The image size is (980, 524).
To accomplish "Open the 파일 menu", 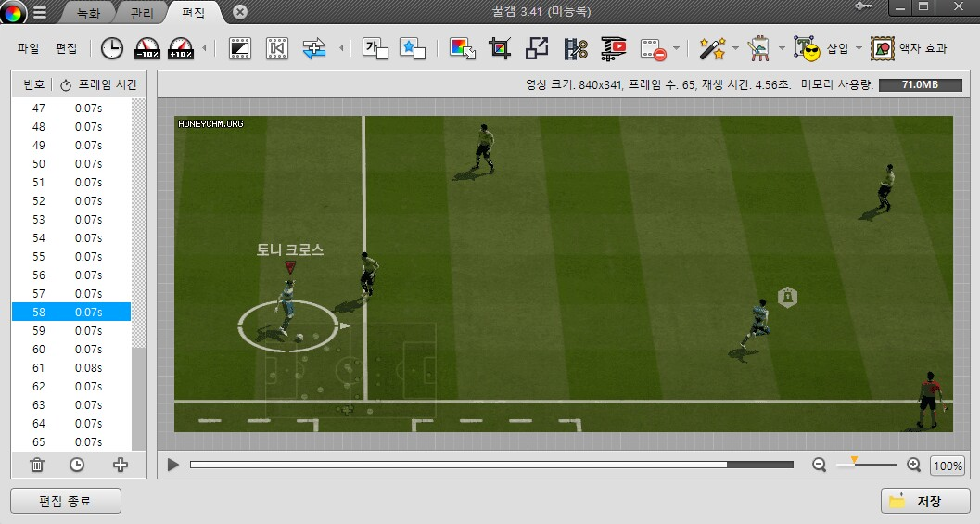I will tap(28, 48).
